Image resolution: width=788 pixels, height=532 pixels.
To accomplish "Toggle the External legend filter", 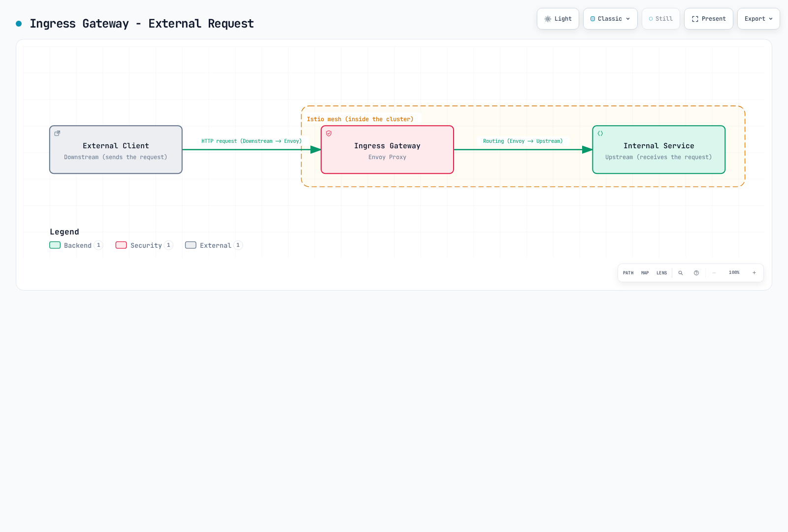I will (x=214, y=245).
